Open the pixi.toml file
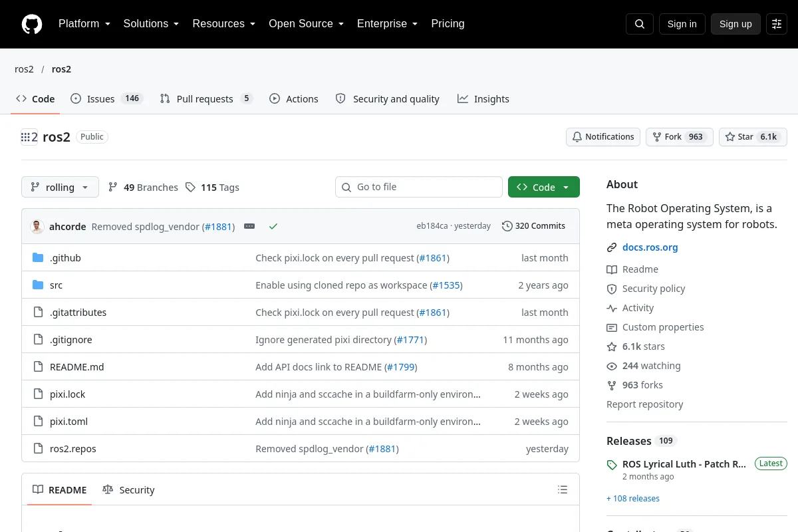This screenshot has height=532, width=798. click(x=68, y=422)
